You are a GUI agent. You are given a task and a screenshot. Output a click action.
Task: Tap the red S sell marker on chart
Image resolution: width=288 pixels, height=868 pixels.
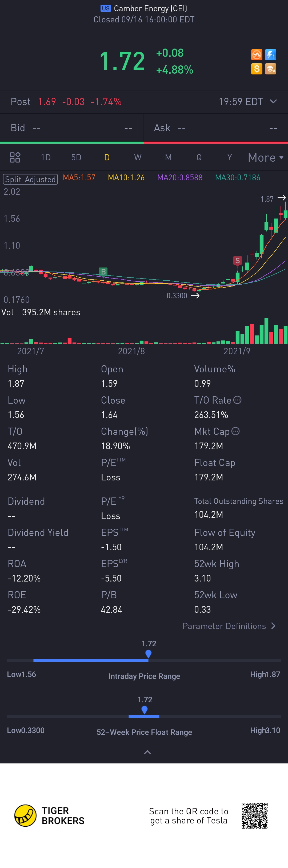238,260
